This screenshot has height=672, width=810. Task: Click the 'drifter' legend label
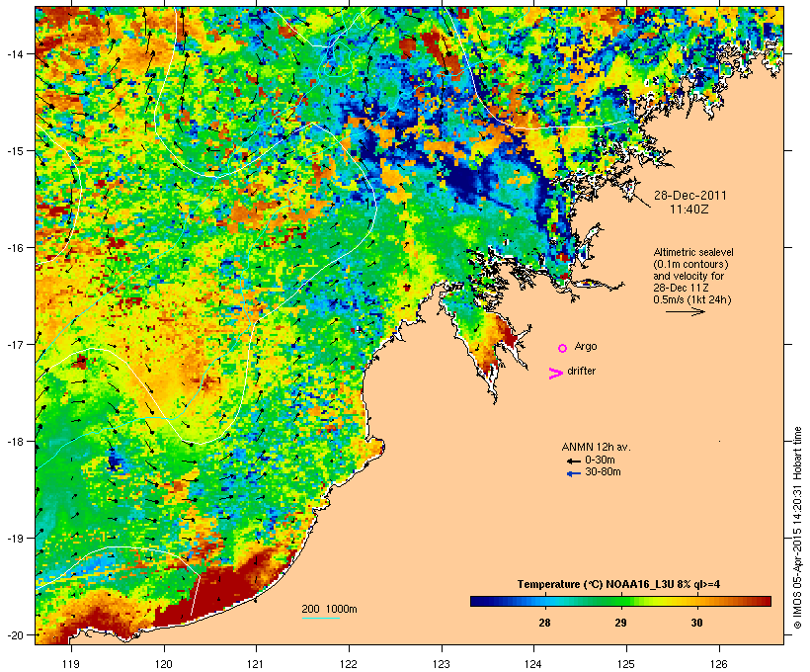(x=581, y=371)
